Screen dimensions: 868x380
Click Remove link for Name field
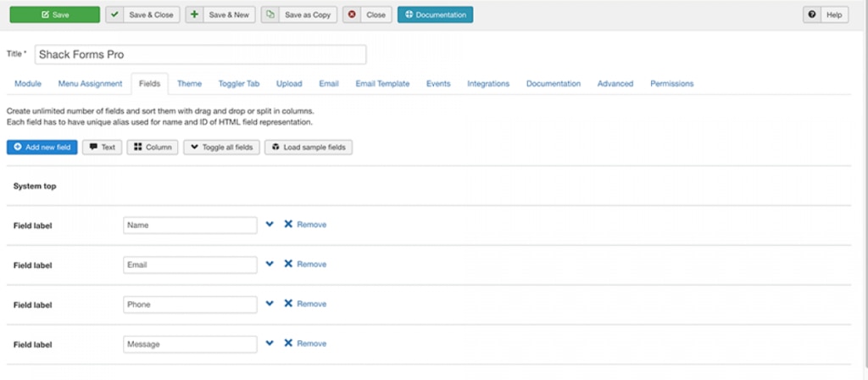pyautogui.click(x=312, y=225)
